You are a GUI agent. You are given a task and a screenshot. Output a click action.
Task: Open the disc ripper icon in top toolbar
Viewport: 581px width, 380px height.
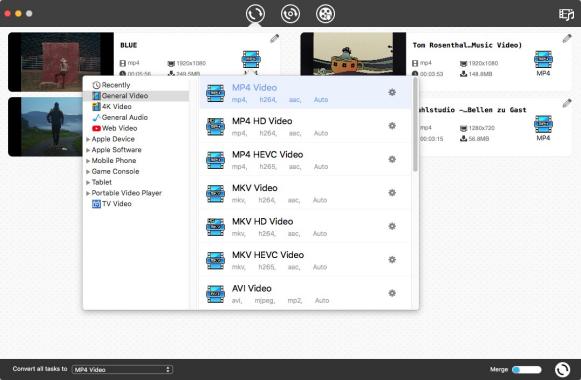pyautogui.click(x=290, y=14)
